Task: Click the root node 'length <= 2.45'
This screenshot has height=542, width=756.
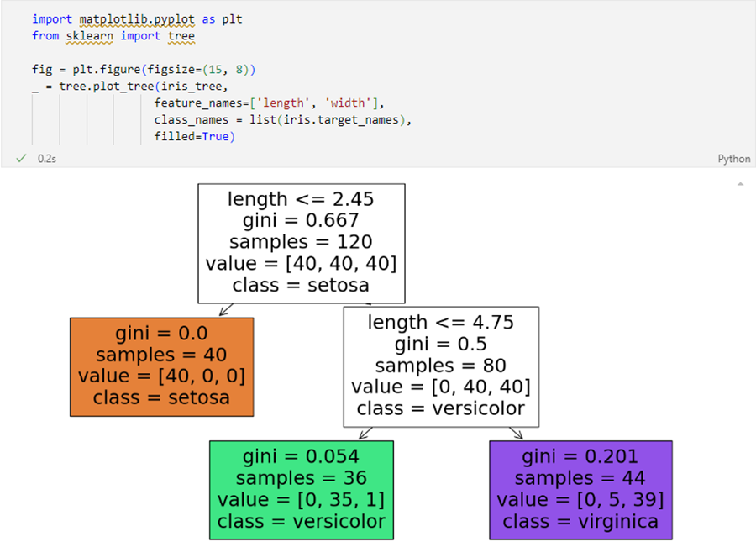Action: [302, 244]
